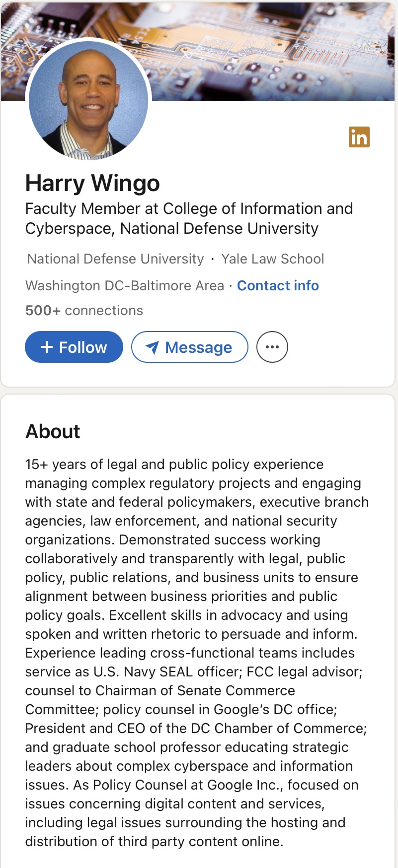Click the LinkedIn logo icon
398x868 pixels.
tap(359, 137)
